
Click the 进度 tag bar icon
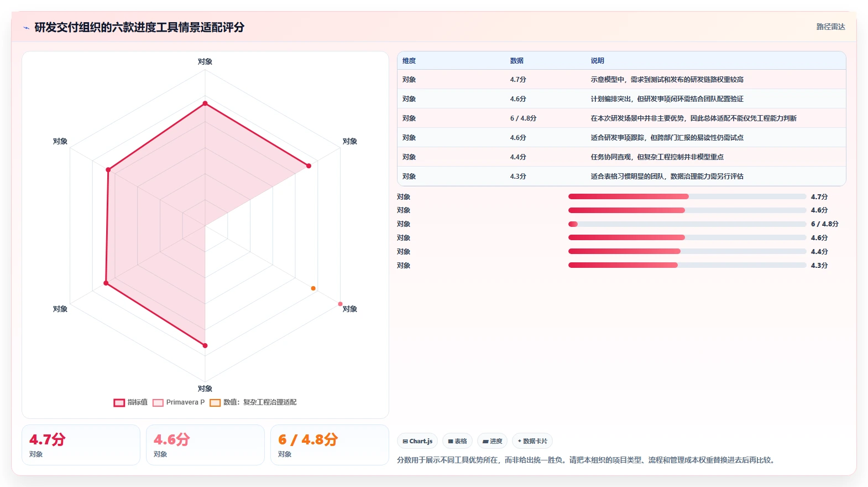point(485,441)
